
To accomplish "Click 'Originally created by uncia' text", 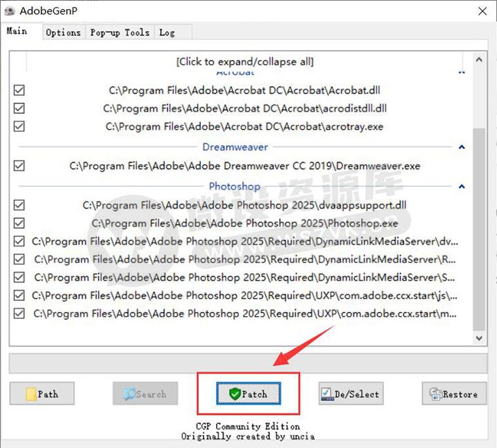I will [x=248, y=436].
